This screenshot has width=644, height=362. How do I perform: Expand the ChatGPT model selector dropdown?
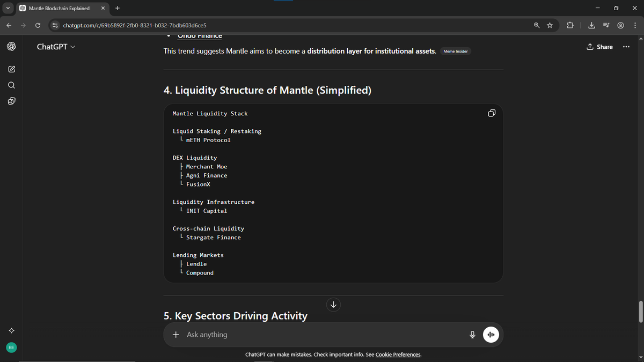[56, 47]
